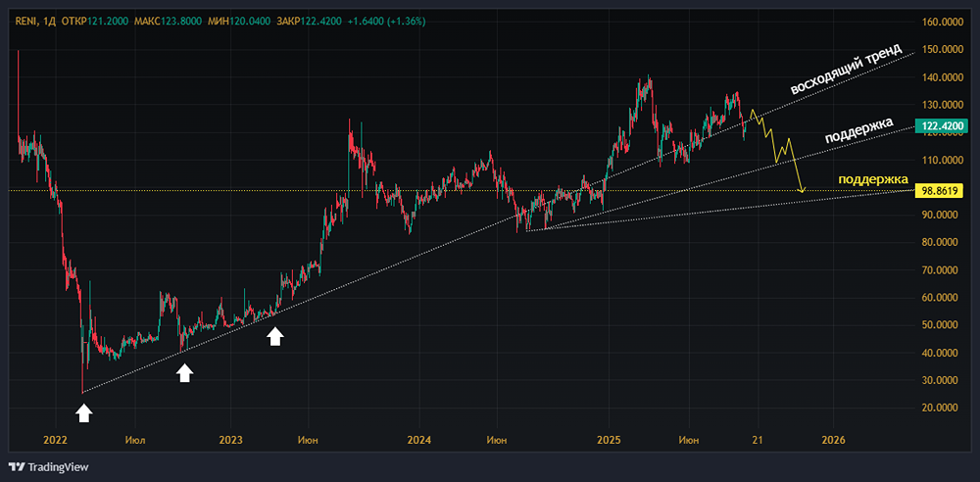Click the 20.0000 price axis label
The width and height of the screenshot is (980, 482).
[940, 408]
